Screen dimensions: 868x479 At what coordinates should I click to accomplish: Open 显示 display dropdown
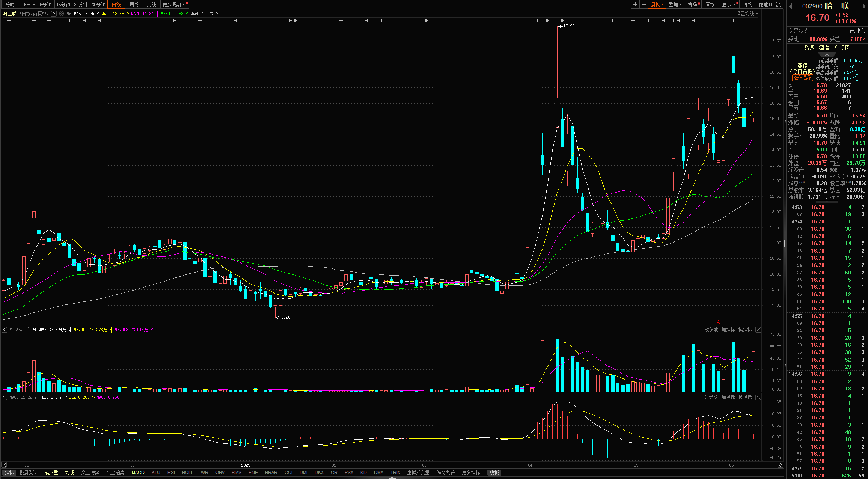pos(729,5)
